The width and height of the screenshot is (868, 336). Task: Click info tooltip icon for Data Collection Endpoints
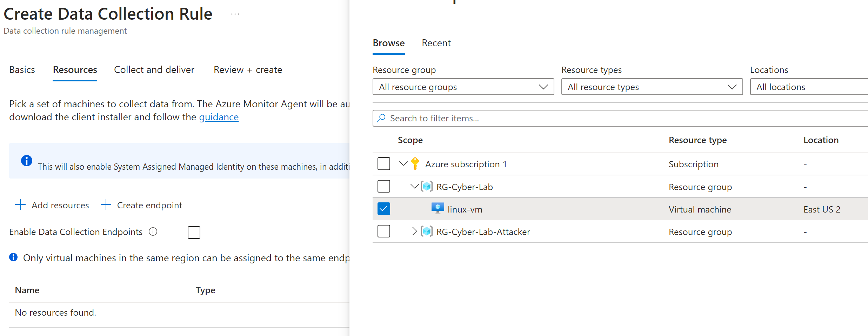coord(153,231)
